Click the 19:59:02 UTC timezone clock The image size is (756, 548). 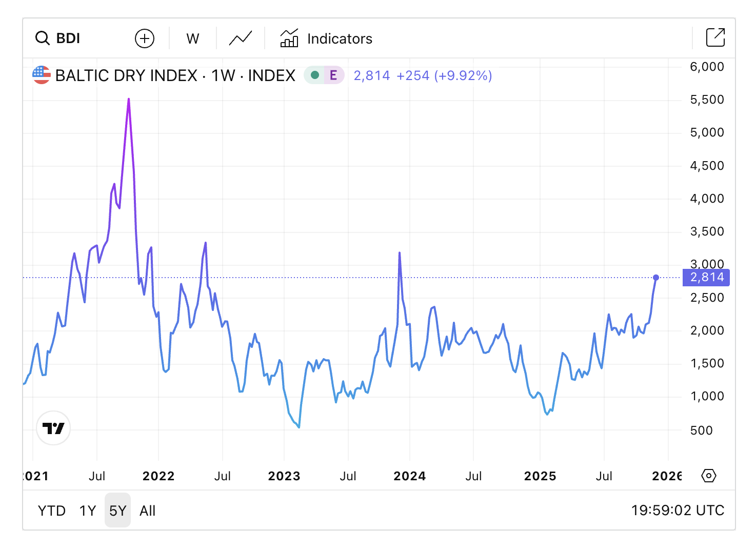point(678,511)
